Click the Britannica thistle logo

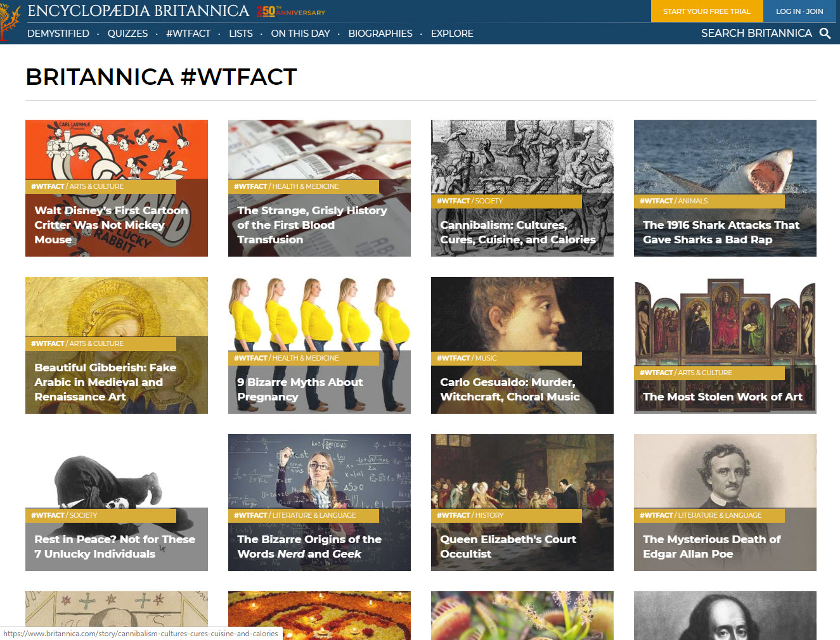click(x=9, y=23)
